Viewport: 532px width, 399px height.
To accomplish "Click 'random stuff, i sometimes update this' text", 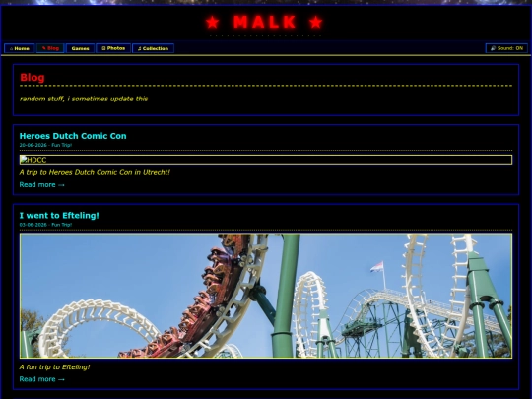I will [84, 99].
